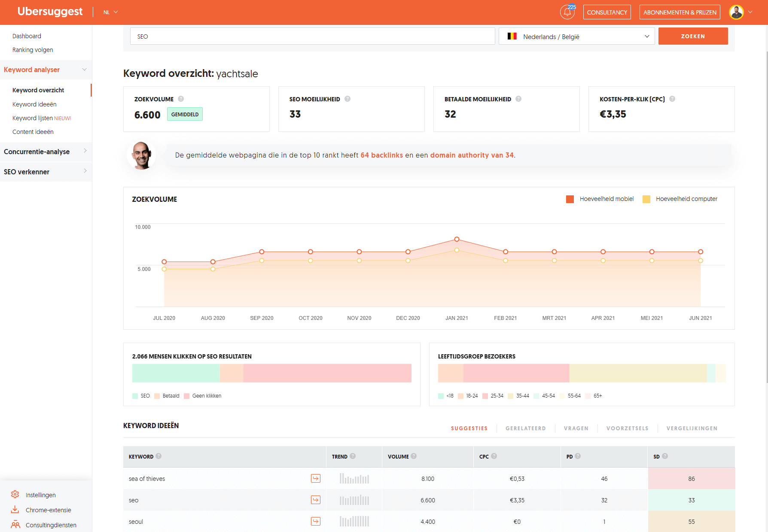Switch to the Vergelijkingen tab
Viewport: 768px width, 532px height.
tap(692, 428)
